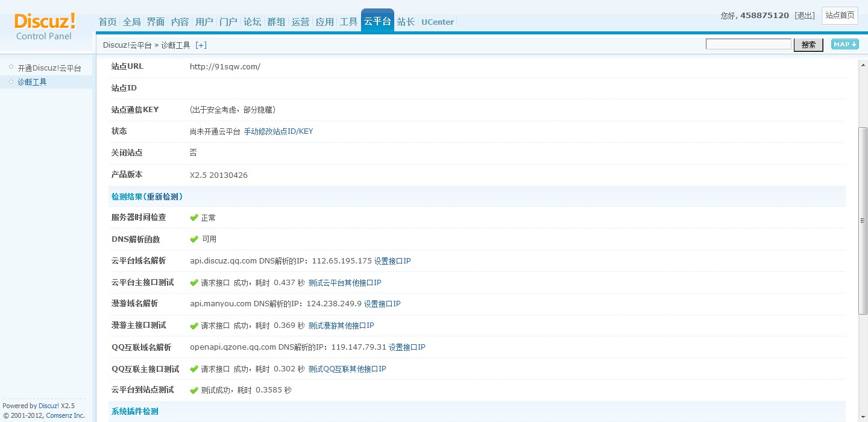Click the Discuz! Control Panel logo

click(44, 27)
